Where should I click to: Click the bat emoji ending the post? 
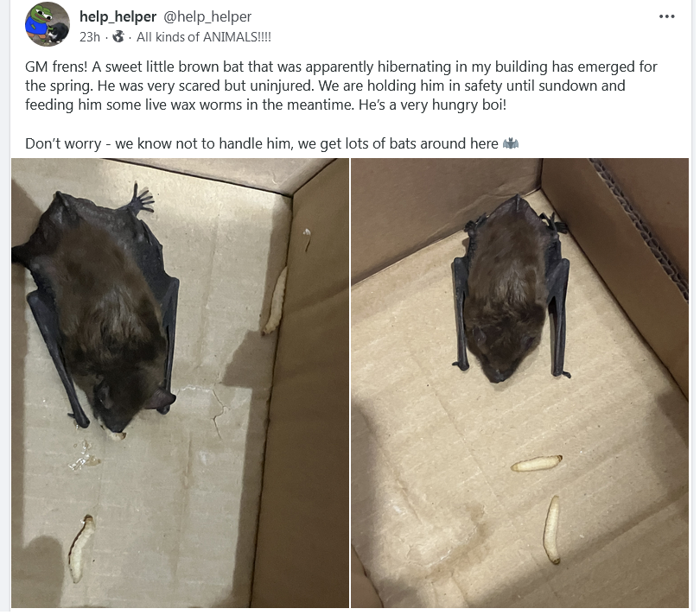click(x=511, y=143)
